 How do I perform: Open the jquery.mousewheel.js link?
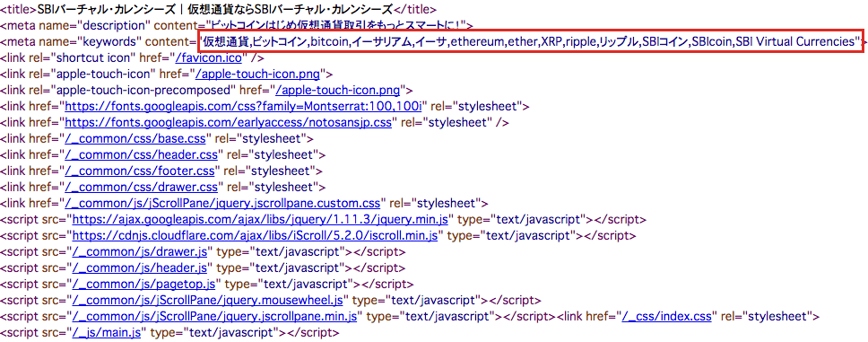tap(208, 300)
